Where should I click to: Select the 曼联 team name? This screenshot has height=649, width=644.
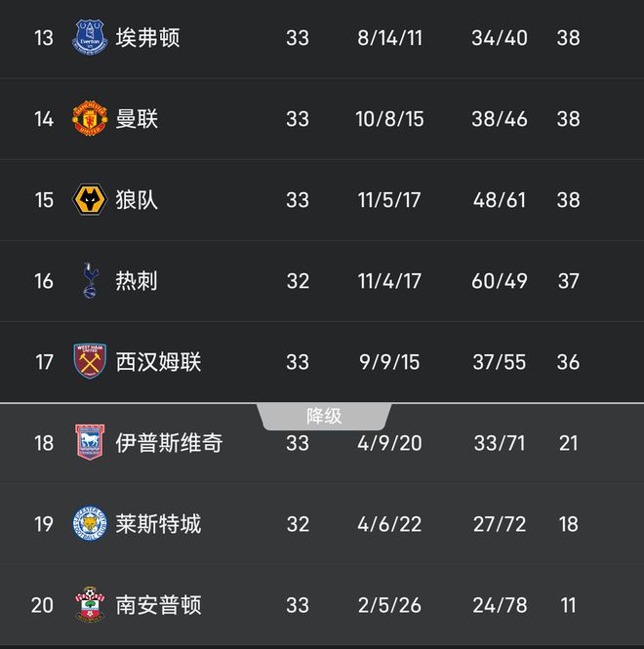pyautogui.click(x=137, y=119)
